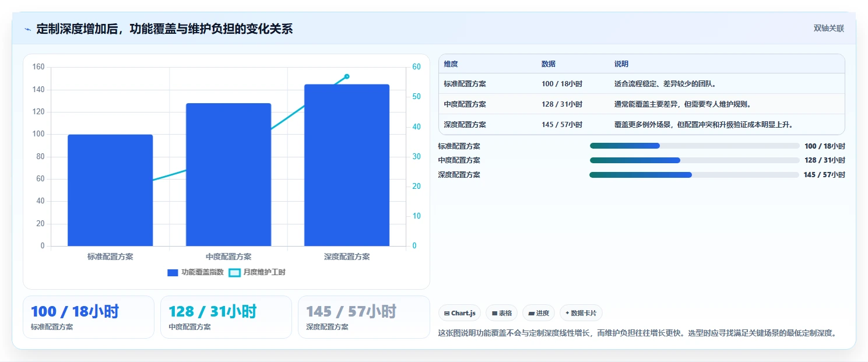868x362 pixels.
Task: Click the cyan 月度维护工时 legend swatch
Action: [234, 272]
